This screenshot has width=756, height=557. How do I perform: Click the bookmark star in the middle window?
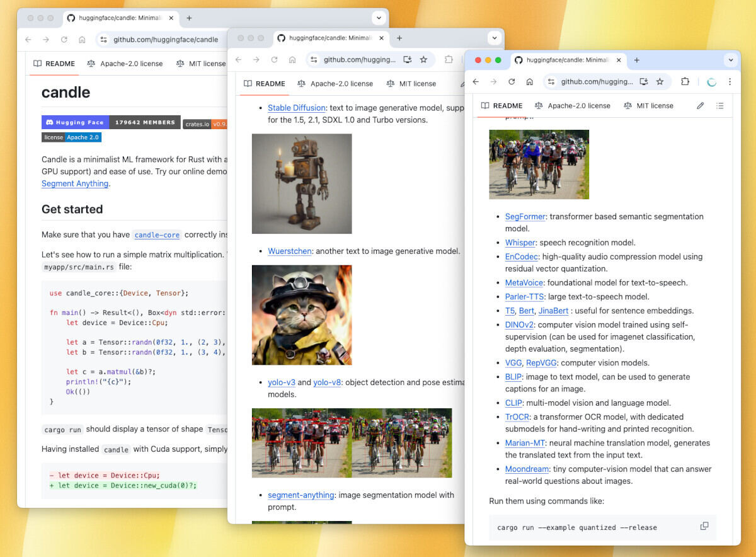click(x=423, y=60)
